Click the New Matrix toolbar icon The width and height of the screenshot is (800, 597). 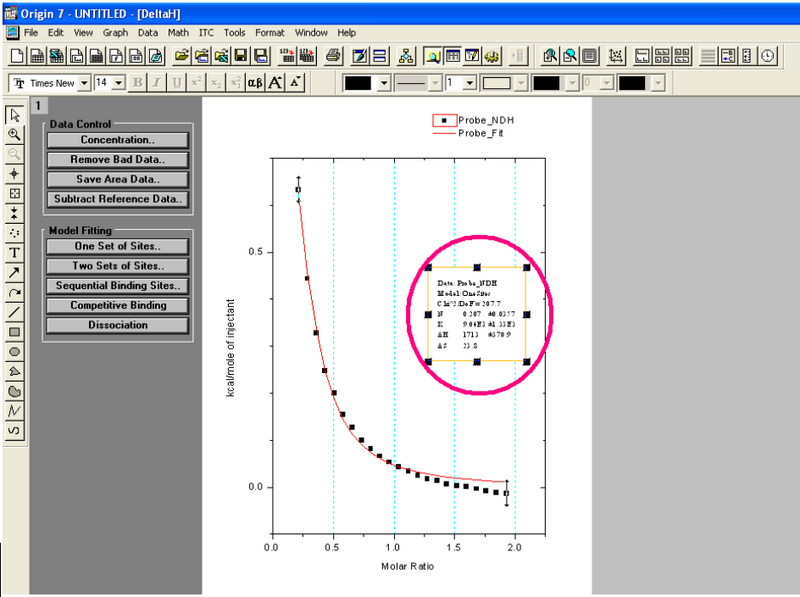tap(96, 56)
